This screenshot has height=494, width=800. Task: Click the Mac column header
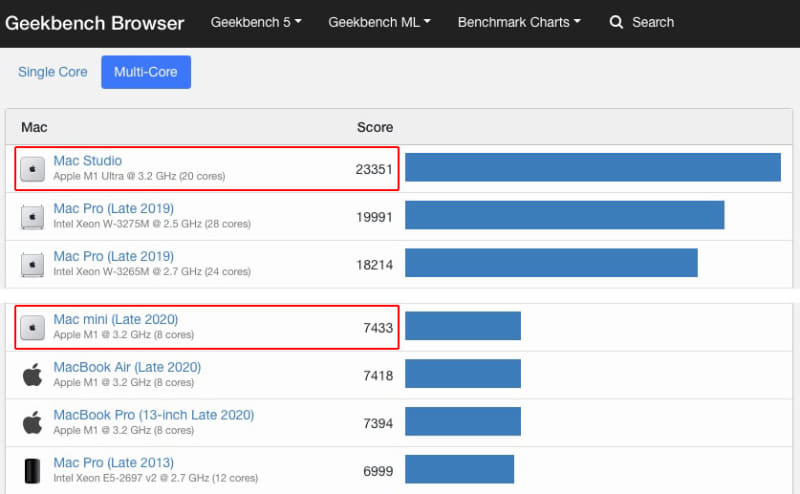pos(34,127)
